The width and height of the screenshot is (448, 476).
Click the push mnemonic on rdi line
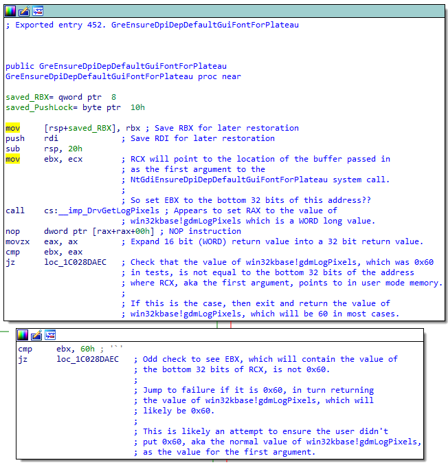click(x=15, y=138)
